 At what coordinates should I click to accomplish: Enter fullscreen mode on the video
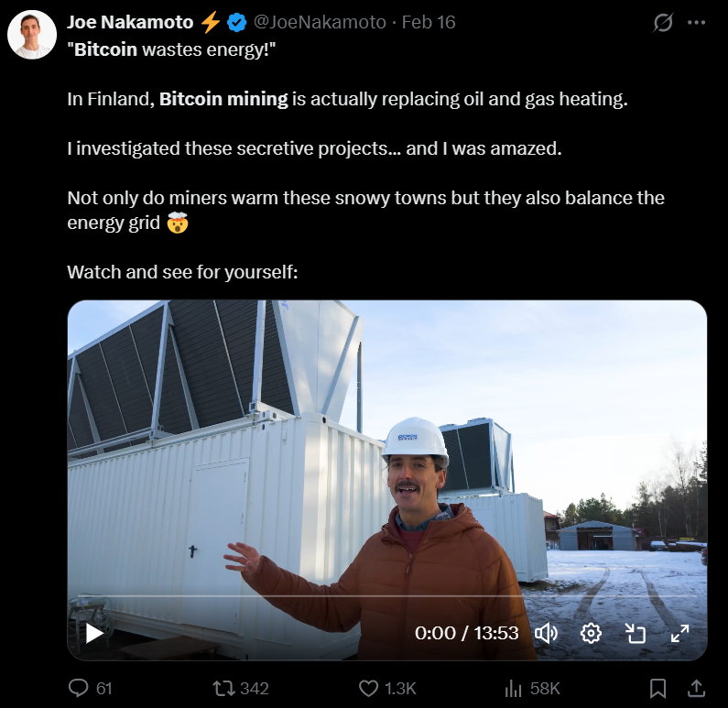(679, 633)
